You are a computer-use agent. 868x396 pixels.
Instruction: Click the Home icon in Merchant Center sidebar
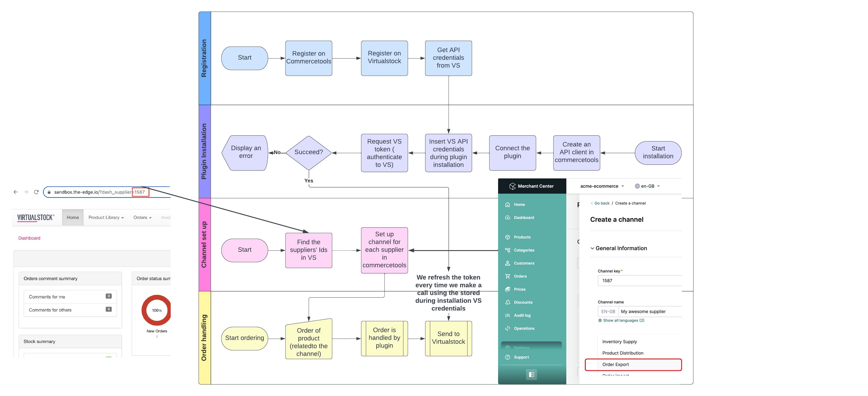[507, 204]
